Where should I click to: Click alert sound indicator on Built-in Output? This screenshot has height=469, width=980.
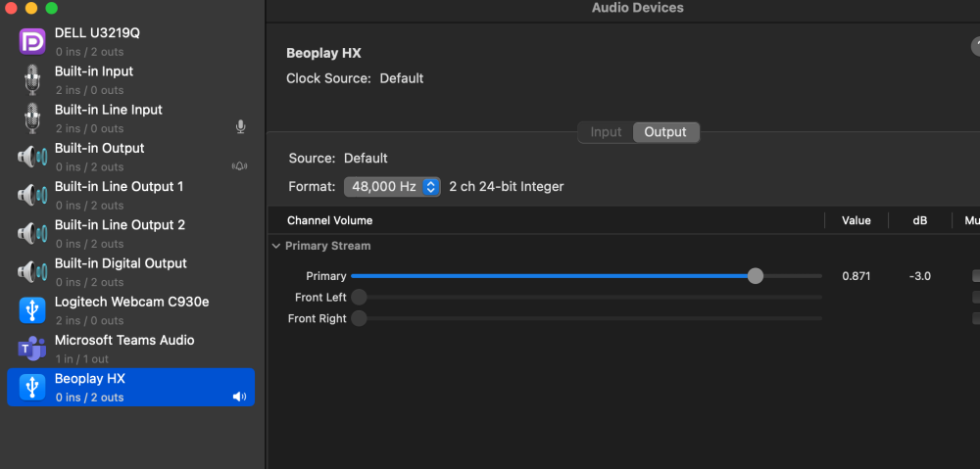coord(239,166)
